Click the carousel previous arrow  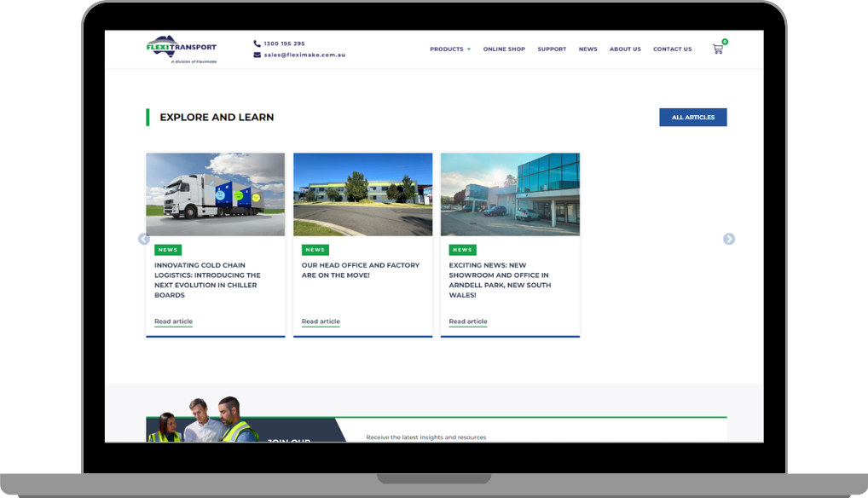click(144, 239)
